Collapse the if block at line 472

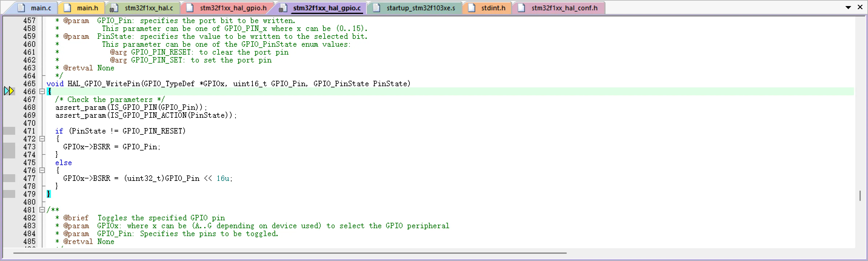coord(42,139)
